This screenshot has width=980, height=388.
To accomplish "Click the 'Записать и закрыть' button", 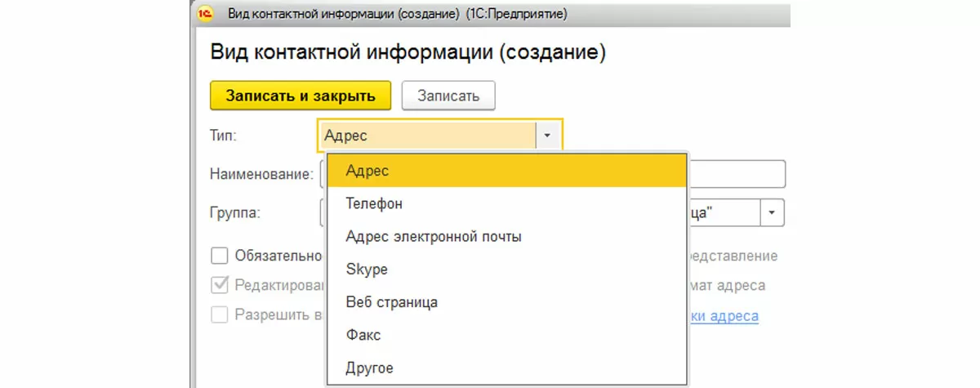I will pos(301,96).
